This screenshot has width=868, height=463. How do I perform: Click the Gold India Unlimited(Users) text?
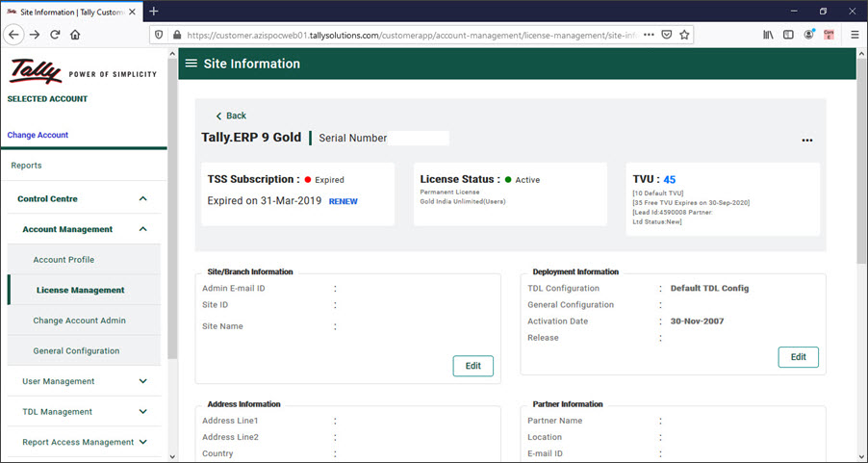click(463, 201)
